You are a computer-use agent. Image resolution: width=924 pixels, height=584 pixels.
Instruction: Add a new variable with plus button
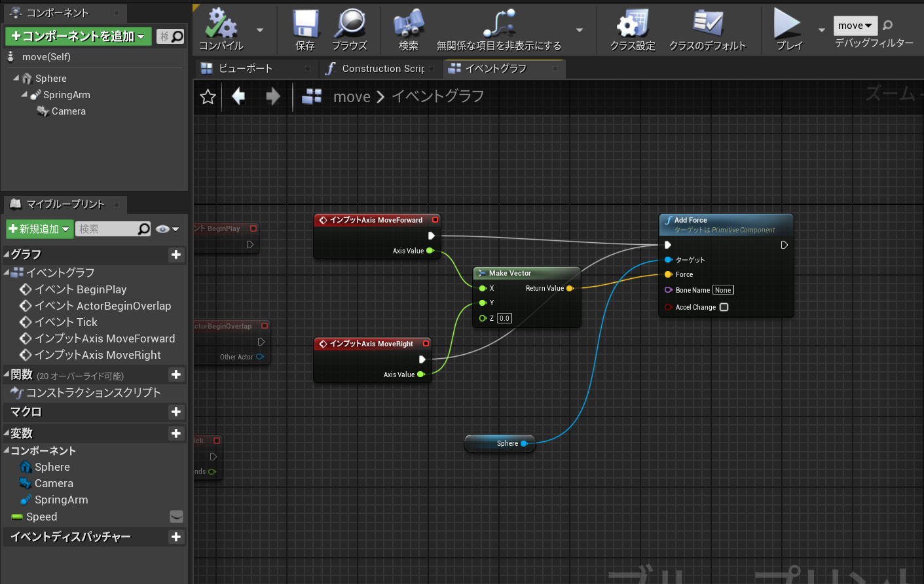point(176,433)
